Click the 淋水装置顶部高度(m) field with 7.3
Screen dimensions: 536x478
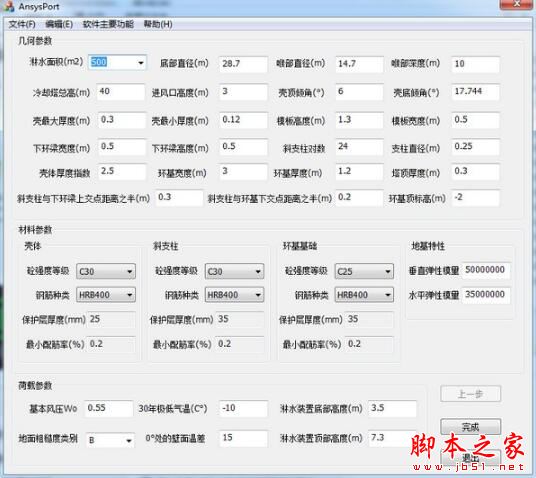click(x=392, y=438)
